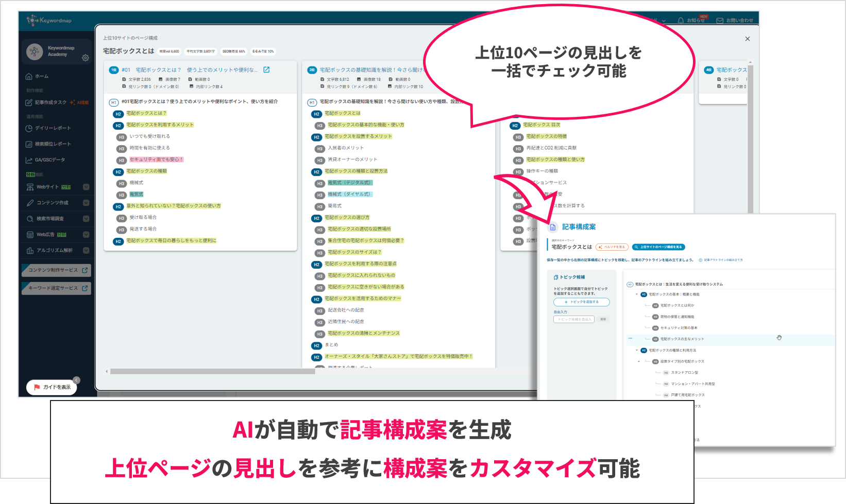Image resolution: width=846 pixels, height=504 pixels.
Task: Expand the コンテンツ作成 sidebar menu
Action: [x=86, y=203]
